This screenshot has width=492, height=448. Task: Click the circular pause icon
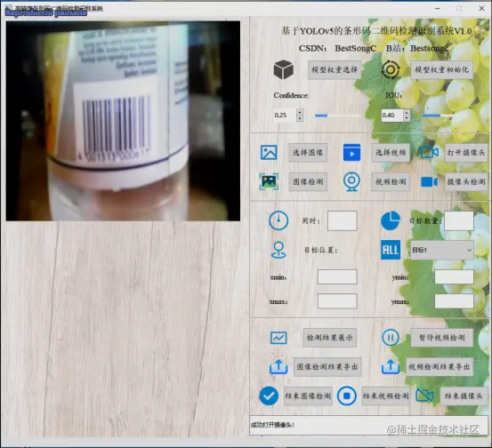coord(391,338)
